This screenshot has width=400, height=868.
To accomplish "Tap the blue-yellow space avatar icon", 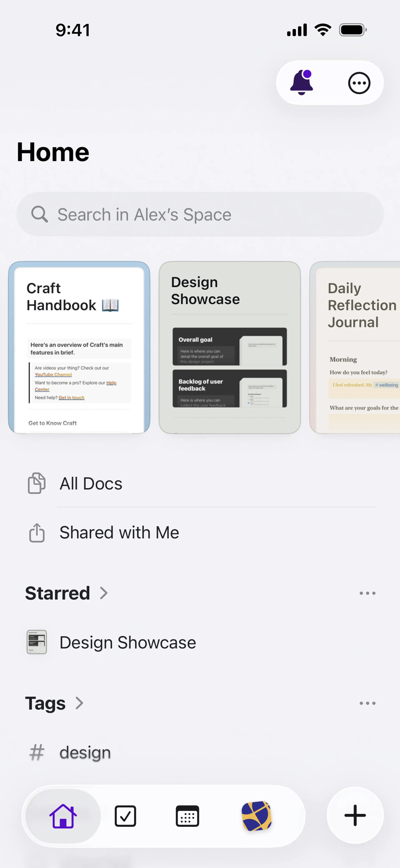I will (257, 816).
